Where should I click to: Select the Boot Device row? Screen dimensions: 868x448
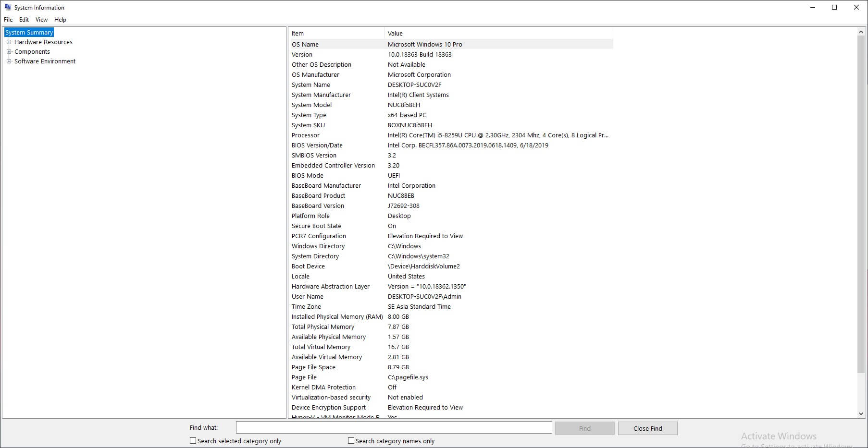pyautogui.click(x=451, y=266)
